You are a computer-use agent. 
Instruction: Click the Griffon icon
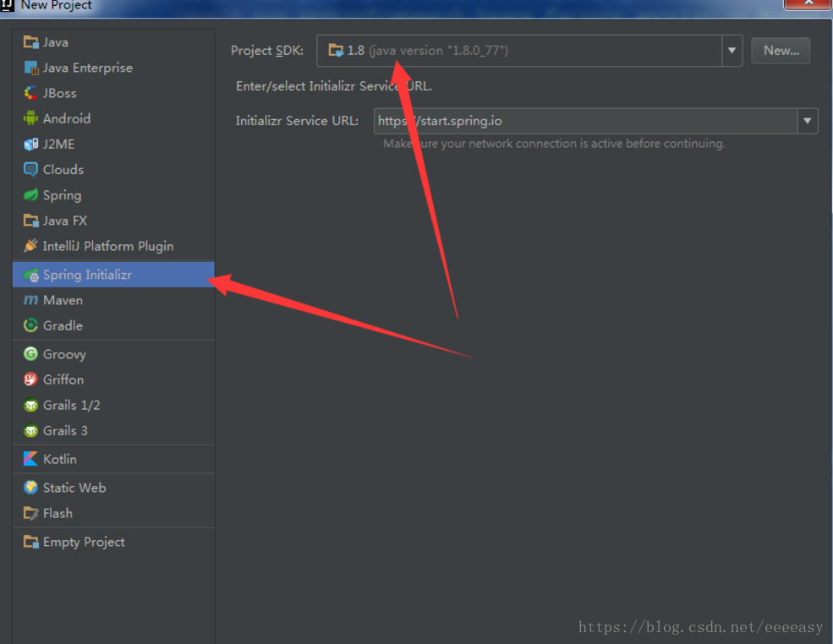pyautogui.click(x=30, y=379)
